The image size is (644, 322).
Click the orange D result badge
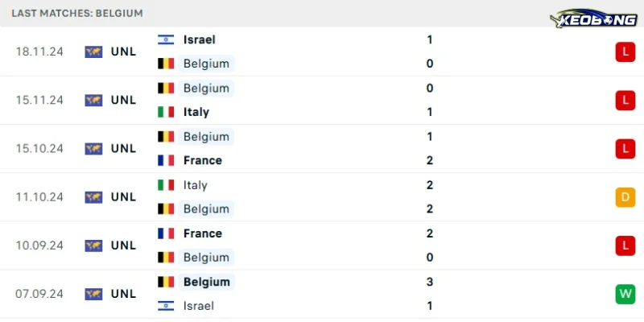[625, 197]
